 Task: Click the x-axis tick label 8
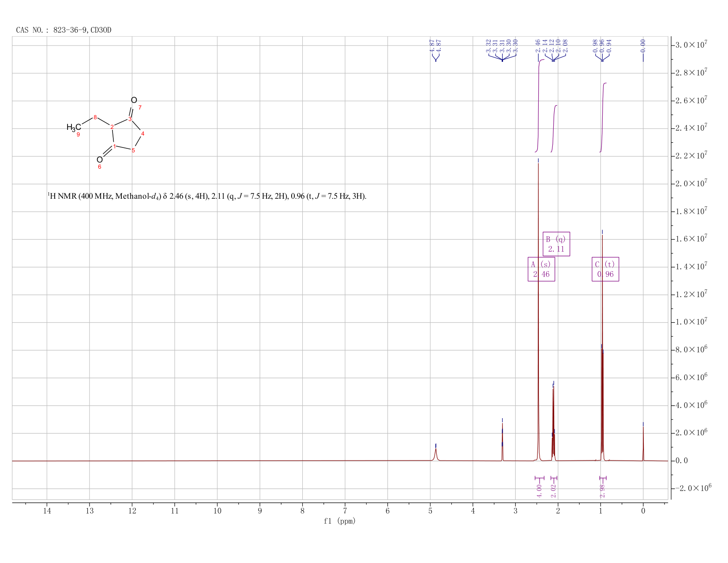(x=302, y=511)
